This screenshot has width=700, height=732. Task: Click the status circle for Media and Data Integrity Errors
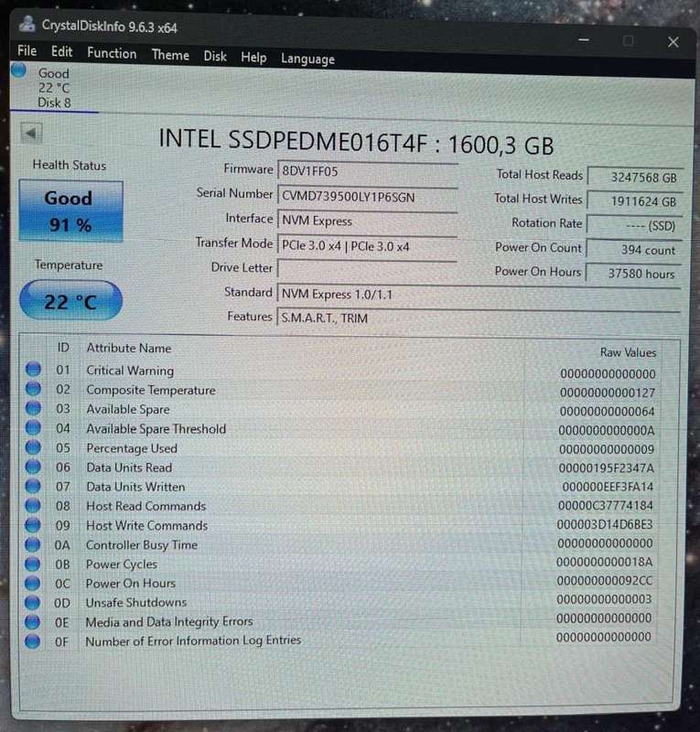(x=32, y=622)
